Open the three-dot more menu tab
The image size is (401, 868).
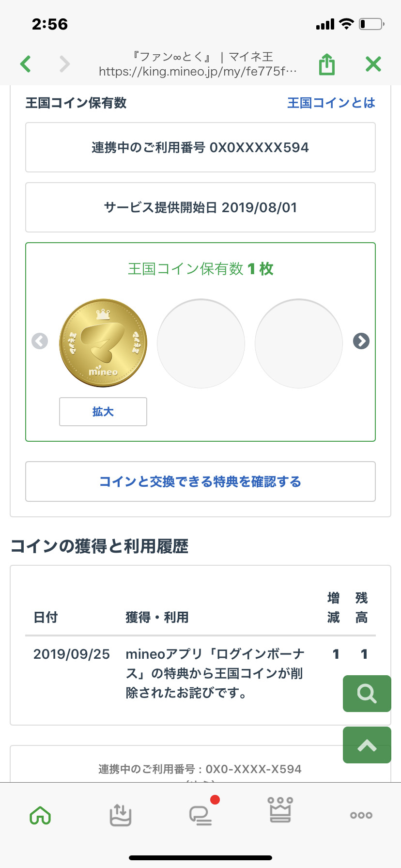point(361,815)
